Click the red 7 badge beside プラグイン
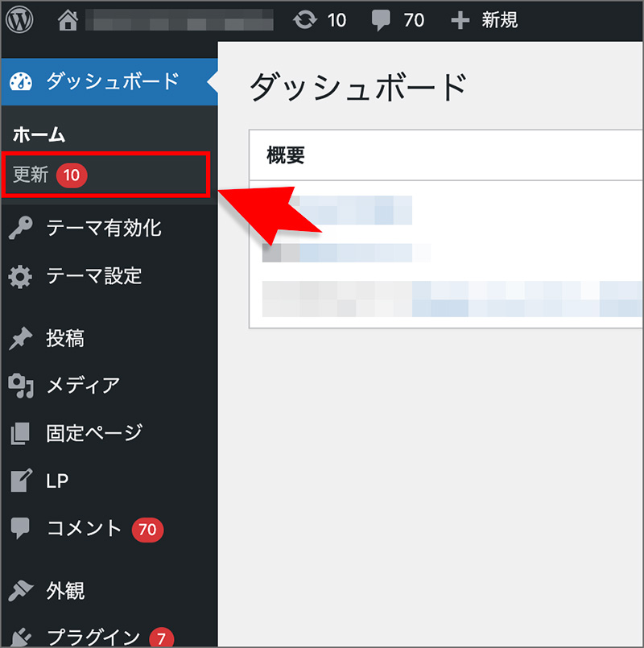Screen dimensions: 644x648 pos(161,638)
